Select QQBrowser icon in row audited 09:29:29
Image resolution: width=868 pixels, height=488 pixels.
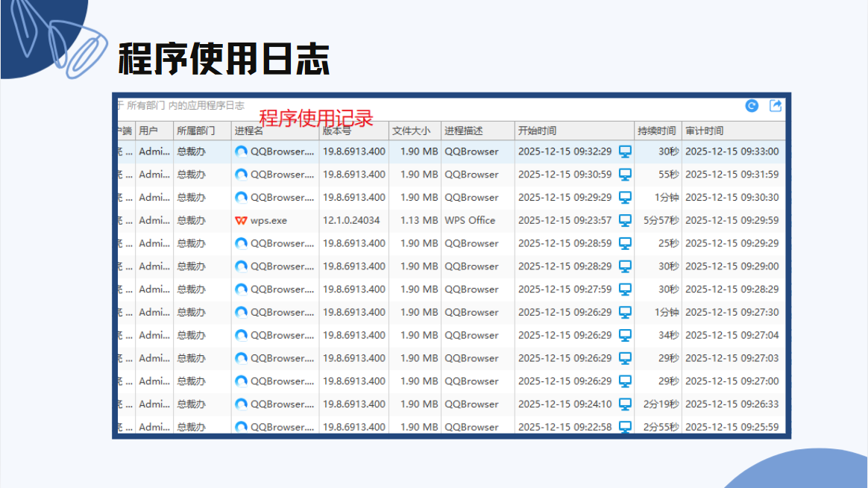241,243
